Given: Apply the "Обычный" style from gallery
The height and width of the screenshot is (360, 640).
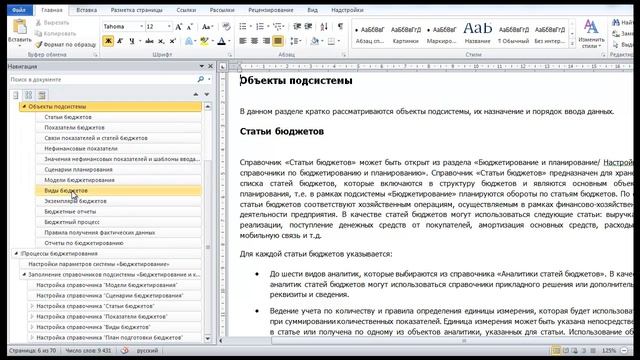Looking at the screenshot, I should [513, 33].
